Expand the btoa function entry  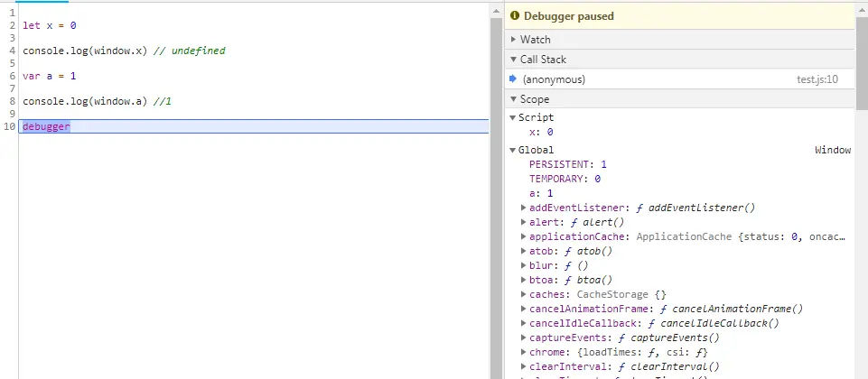pyautogui.click(x=524, y=280)
